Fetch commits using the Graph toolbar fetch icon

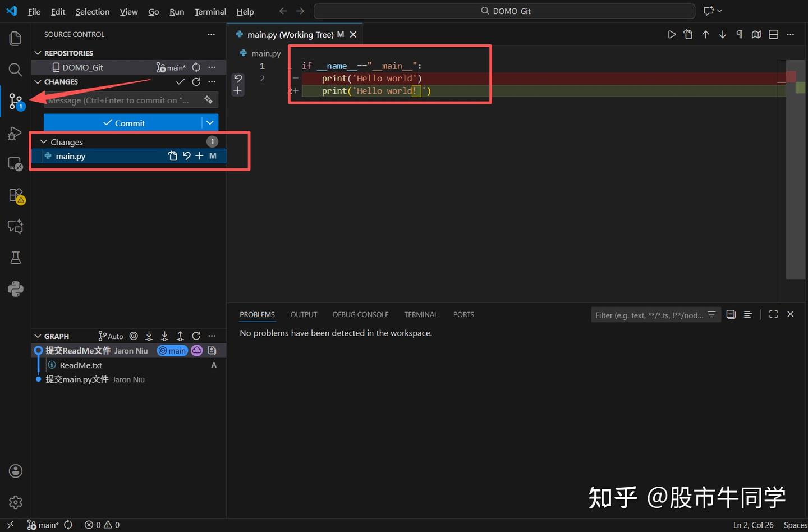pyautogui.click(x=149, y=336)
